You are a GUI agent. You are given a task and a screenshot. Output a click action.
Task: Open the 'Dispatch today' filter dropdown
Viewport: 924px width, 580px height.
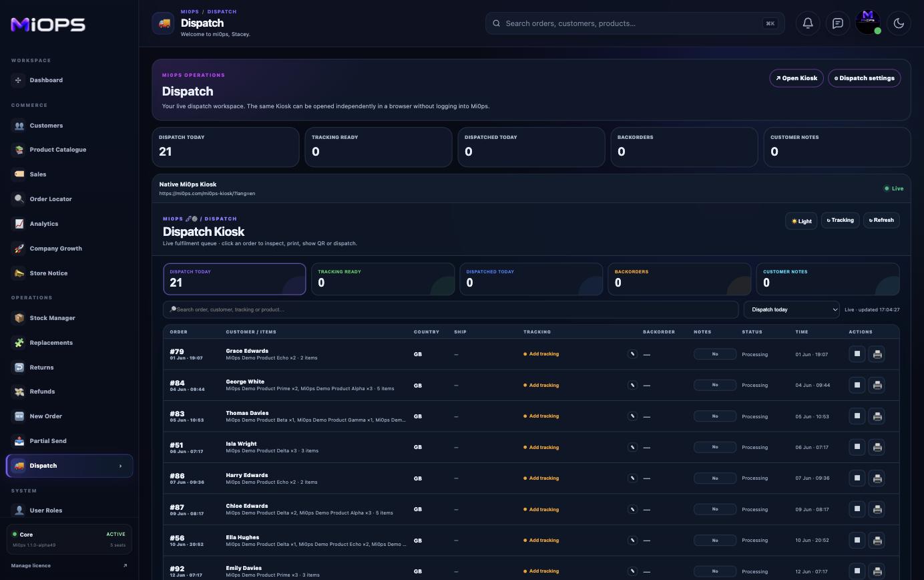click(792, 309)
